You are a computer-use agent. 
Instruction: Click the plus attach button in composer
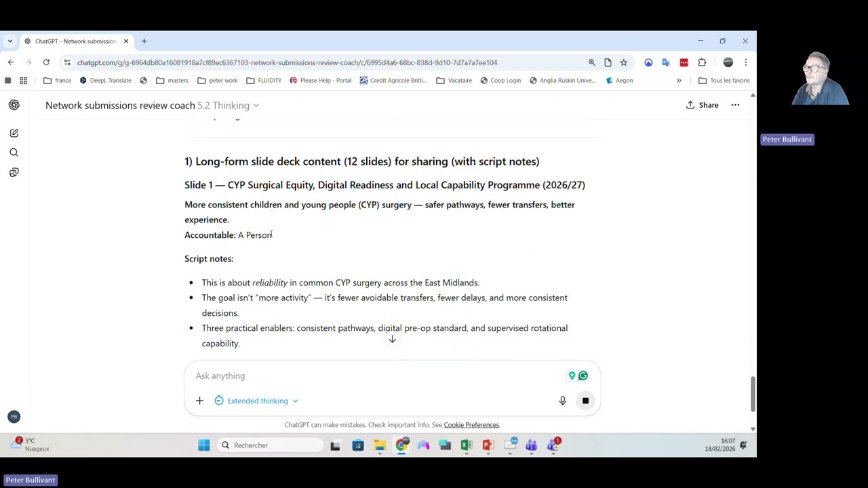[199, 401]
